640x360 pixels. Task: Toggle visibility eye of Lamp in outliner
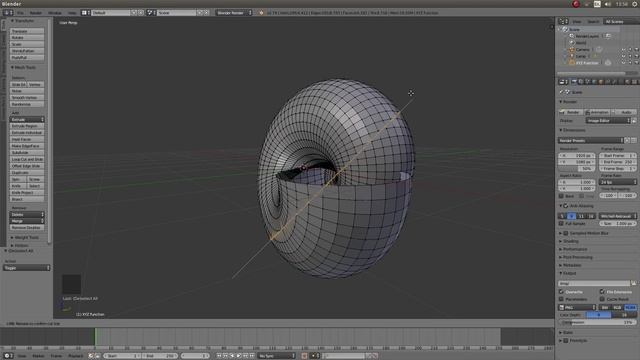pos(623,56)
